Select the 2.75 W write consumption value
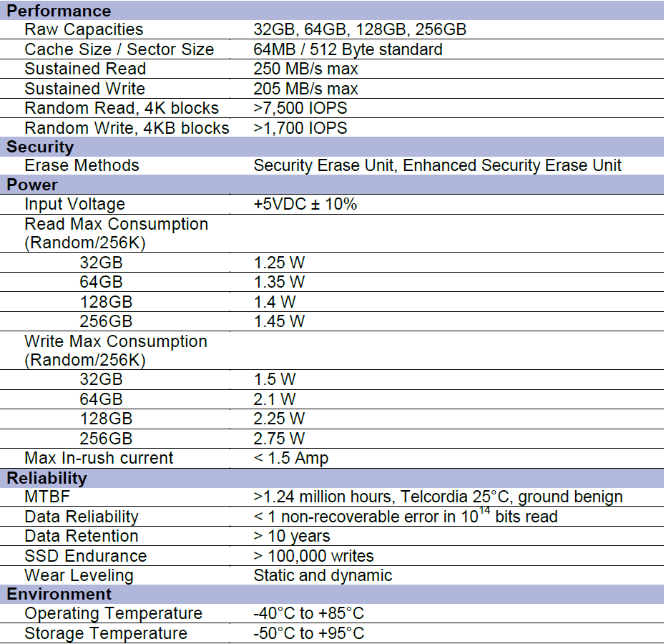The height and width of the screenshot is (644, 666). point(279,439)
